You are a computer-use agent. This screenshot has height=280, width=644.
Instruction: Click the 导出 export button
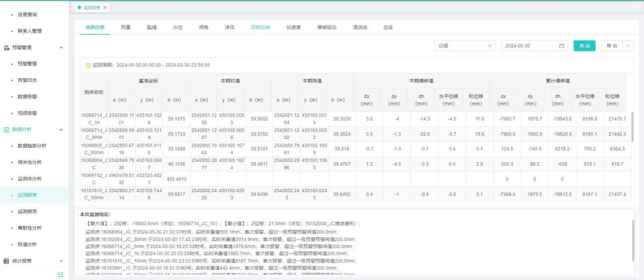(612, 45)
